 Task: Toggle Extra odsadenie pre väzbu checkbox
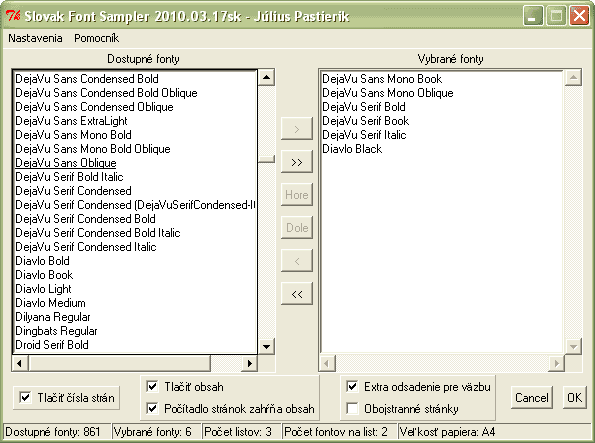pos(352,387)
